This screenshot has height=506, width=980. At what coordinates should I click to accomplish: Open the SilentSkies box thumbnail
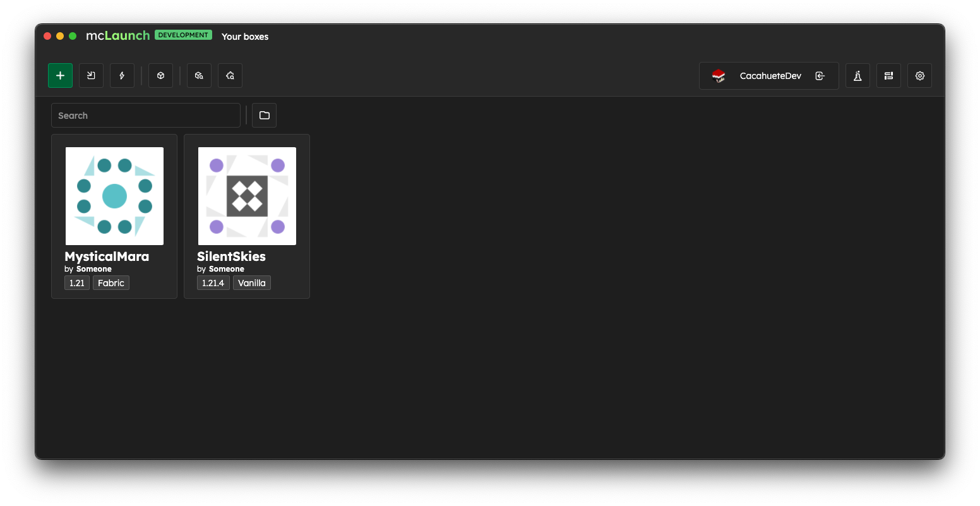point(247,196)
